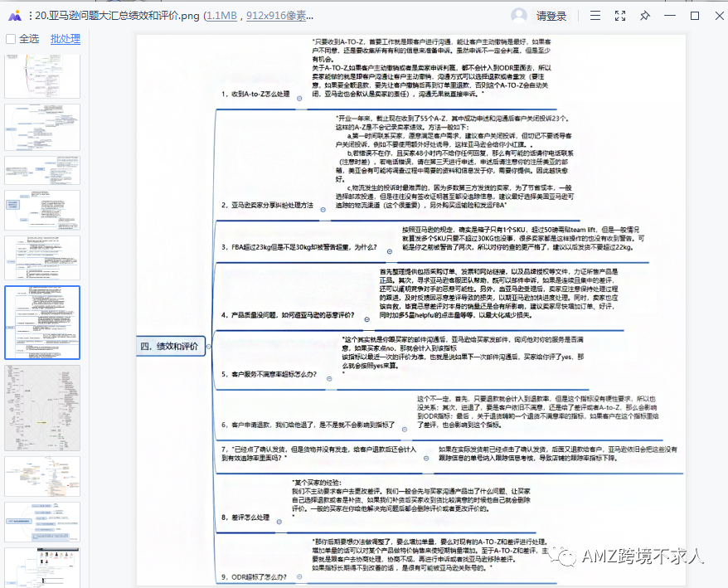Close the image viewer window
The width and height of the screenshot is (728, 588).
[x=718, y=16]
